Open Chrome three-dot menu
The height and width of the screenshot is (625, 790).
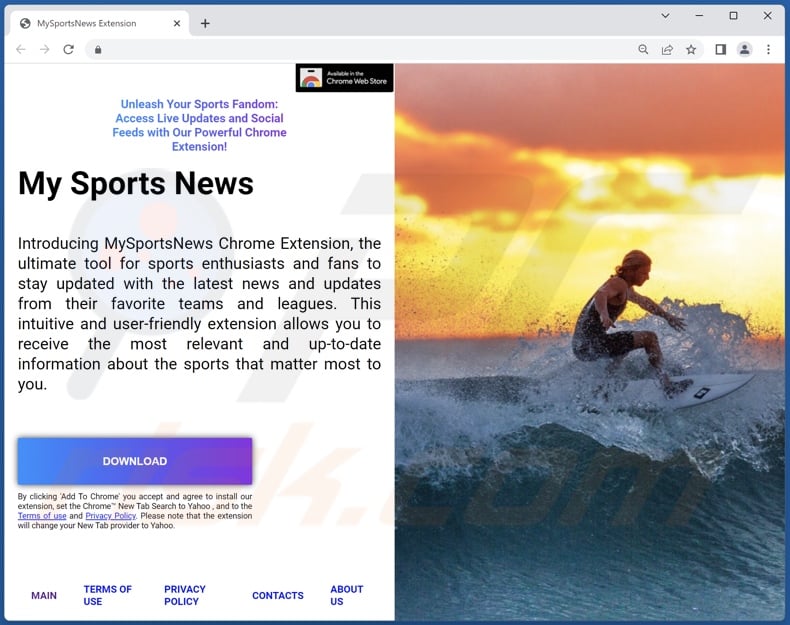coord(768,49)
